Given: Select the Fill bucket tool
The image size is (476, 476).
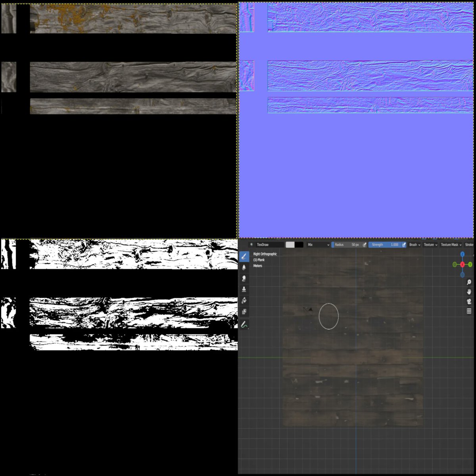Looking at the screenshot, I should point(244,300).
